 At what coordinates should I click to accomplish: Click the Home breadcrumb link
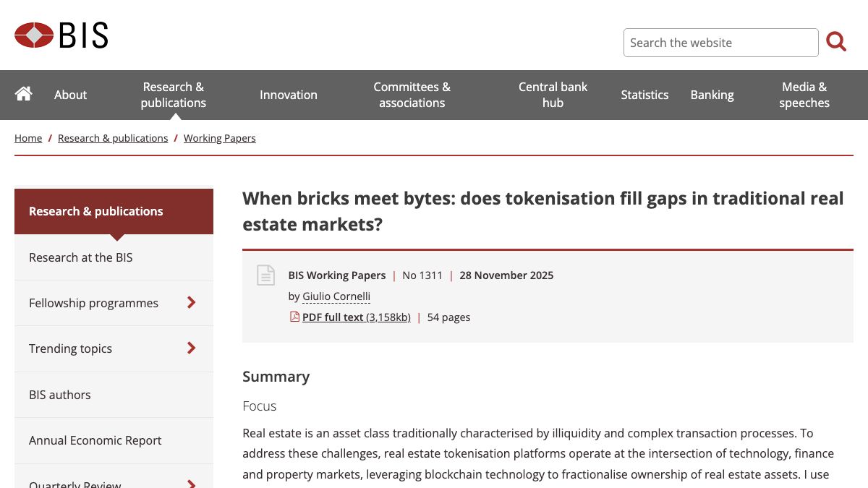click(x=28, y=138)
